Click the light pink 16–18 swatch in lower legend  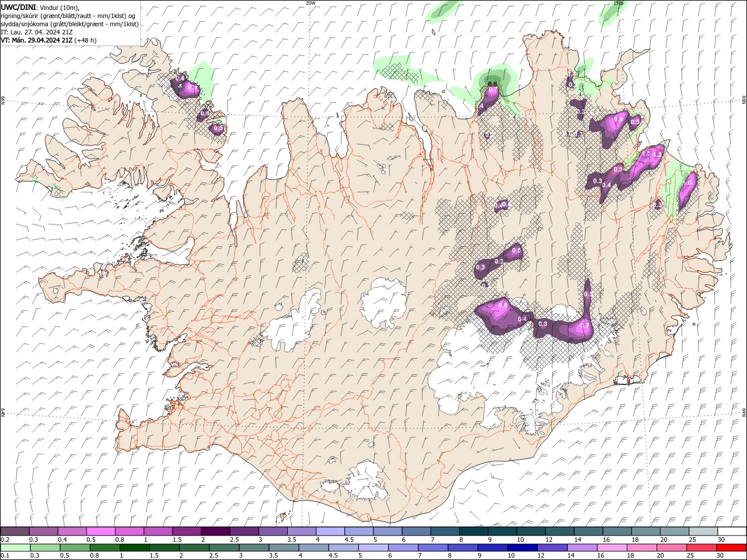pos(613,548)
